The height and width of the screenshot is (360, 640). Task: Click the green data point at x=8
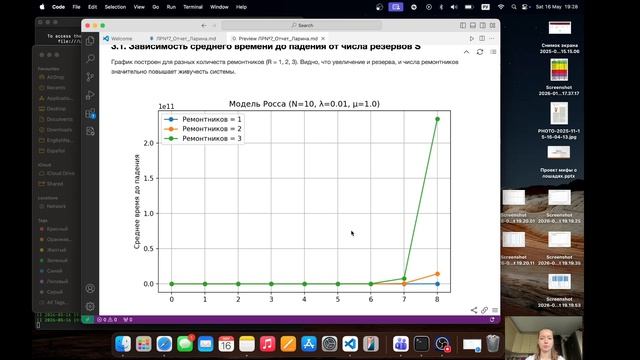coord(437,119)
